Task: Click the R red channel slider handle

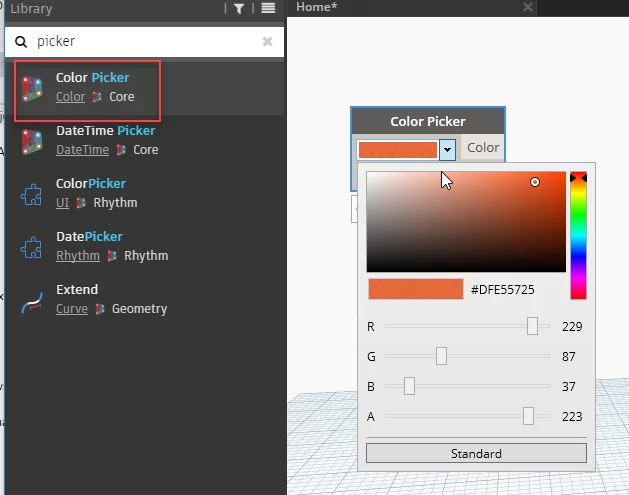Action: coord(533,326)
